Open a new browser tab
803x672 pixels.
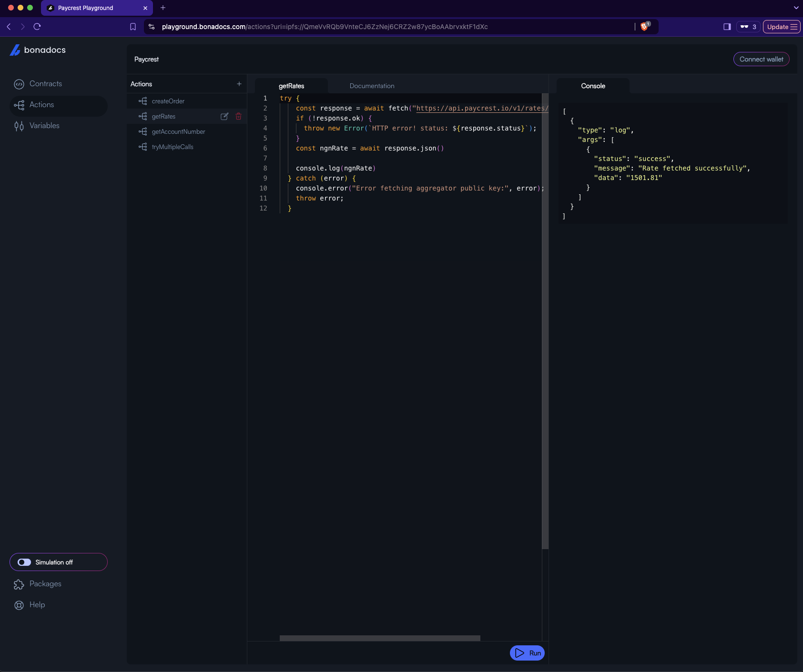(163, 8)
